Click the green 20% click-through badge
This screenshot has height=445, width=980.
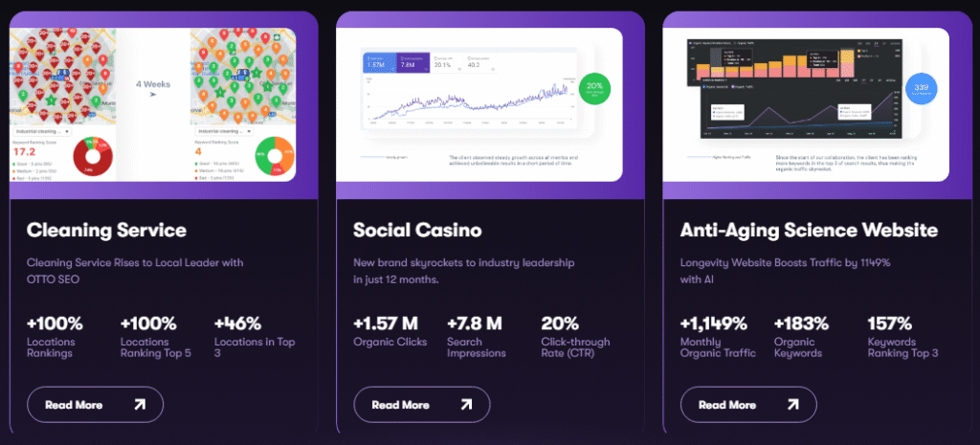click(595, 88)
